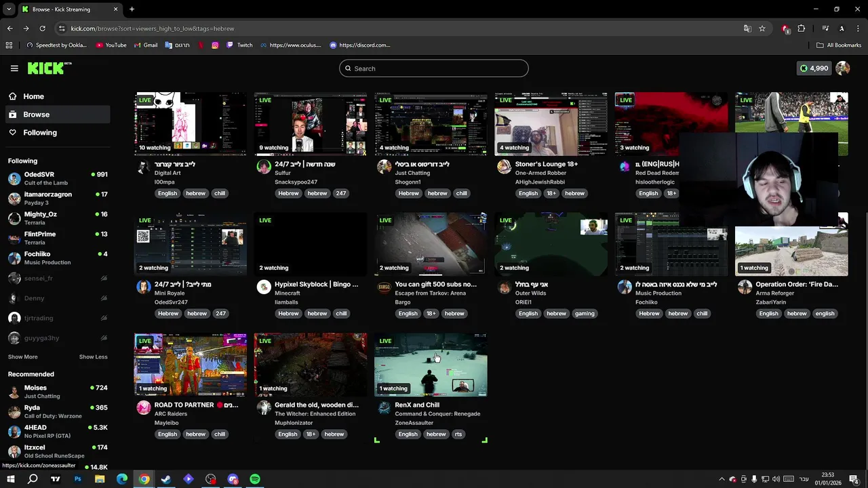
Task: Open All Bookmarks folder
Action: 839,45
